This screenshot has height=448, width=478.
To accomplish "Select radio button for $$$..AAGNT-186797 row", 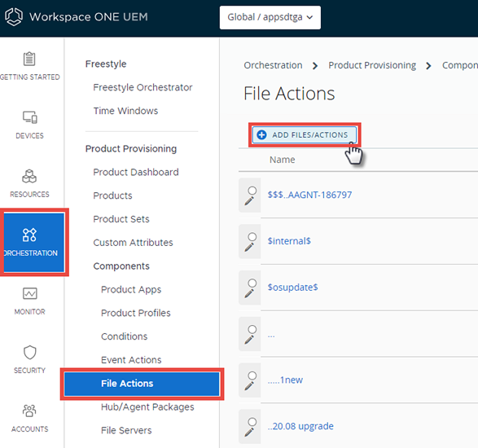I will coord(252,191).
